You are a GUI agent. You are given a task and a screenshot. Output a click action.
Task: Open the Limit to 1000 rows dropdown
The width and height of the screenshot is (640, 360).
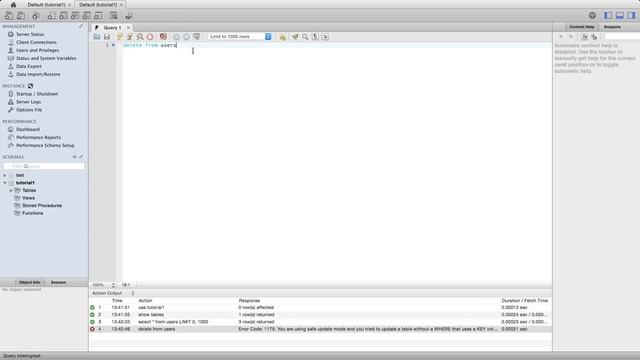240,37
